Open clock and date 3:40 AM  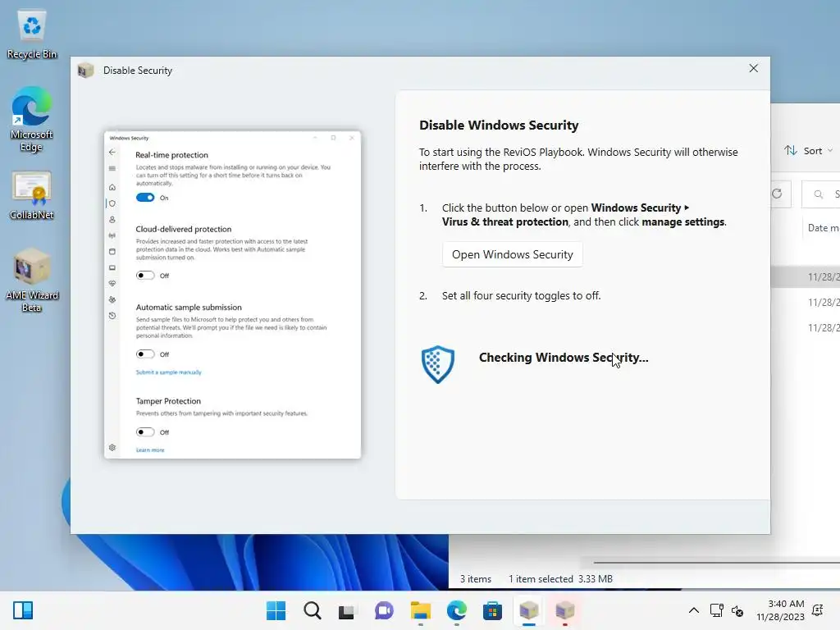[x=781, y=610]
